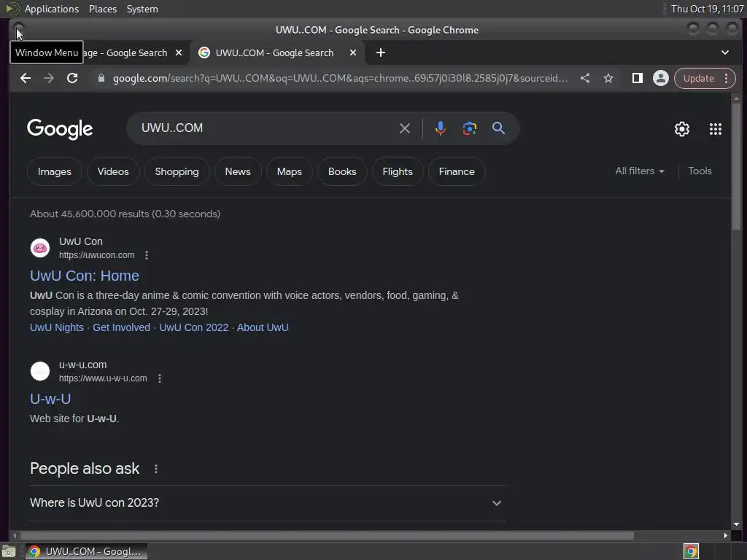
Task: Close the UWU..COM Google Search tab
Action: click(x=353, y=52)
